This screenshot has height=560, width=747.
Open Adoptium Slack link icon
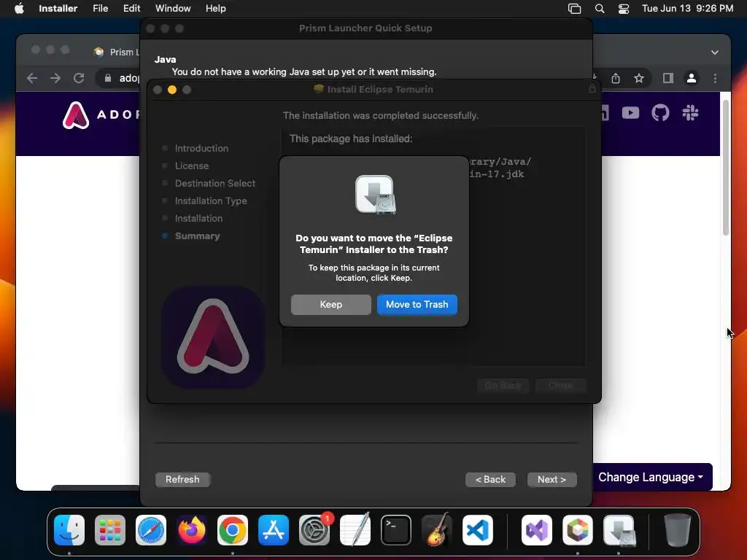(x=690, y=113)
